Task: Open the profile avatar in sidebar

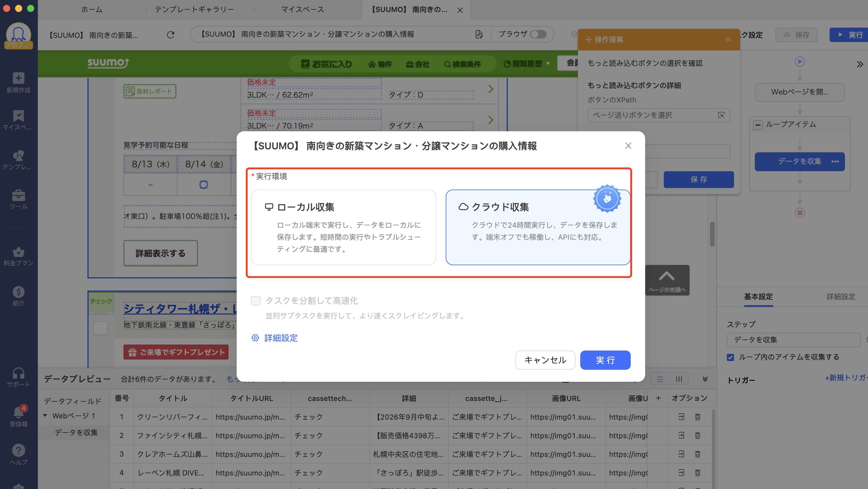Action: click(x=19, y=35)
